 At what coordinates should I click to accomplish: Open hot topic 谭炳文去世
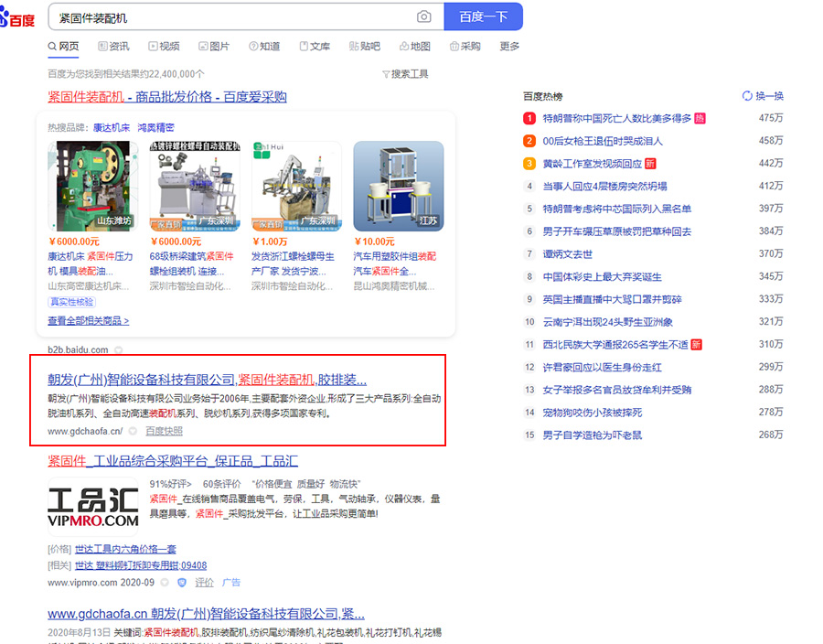click(x=567, y=254)
